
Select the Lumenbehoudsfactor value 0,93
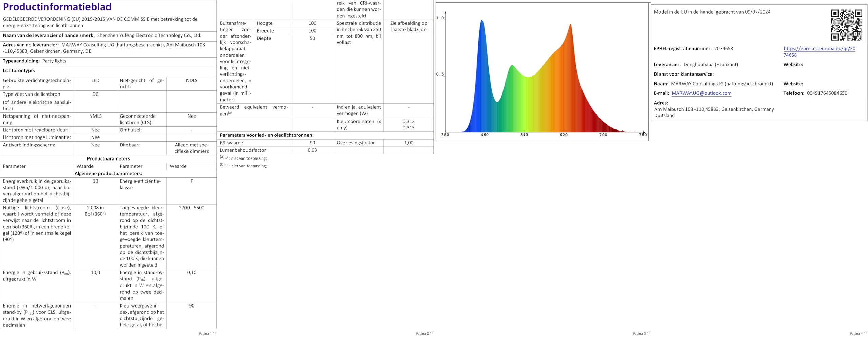pyautogui.click(x=312, y=150)
